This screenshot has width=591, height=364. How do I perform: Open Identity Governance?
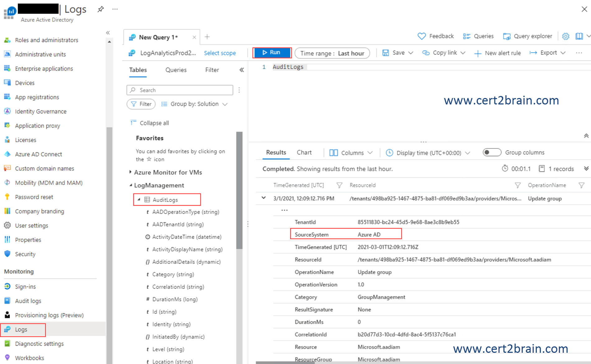[41, 111]
